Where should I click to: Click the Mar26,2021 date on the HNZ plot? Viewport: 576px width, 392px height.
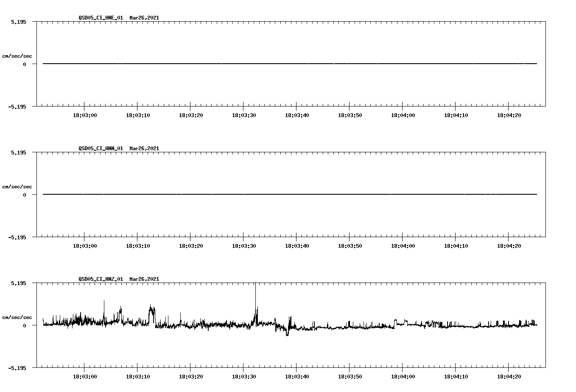pyautogui.click(x=144, y=280)
